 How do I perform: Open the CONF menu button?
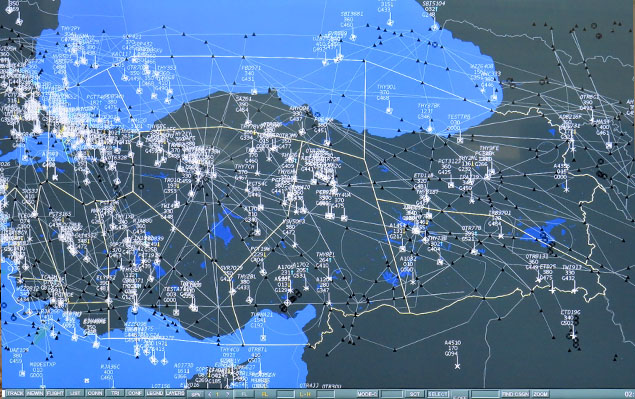pyautogui.click(x=135, y=393)
